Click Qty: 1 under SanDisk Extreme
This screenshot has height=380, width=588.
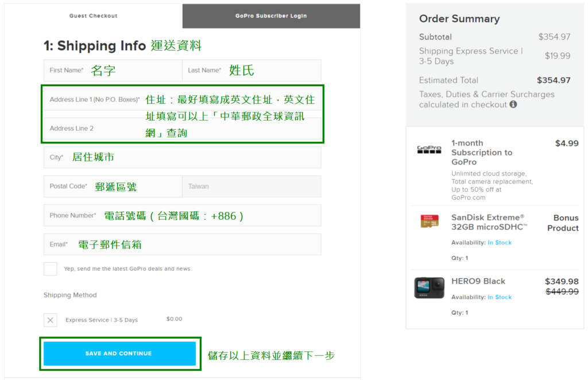pos(460,258)
